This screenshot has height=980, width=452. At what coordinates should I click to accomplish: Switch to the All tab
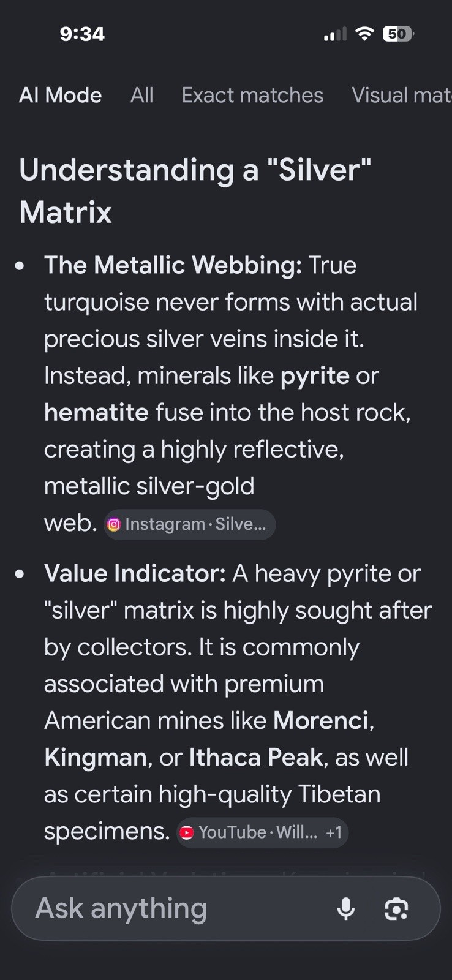click(141, 95)
